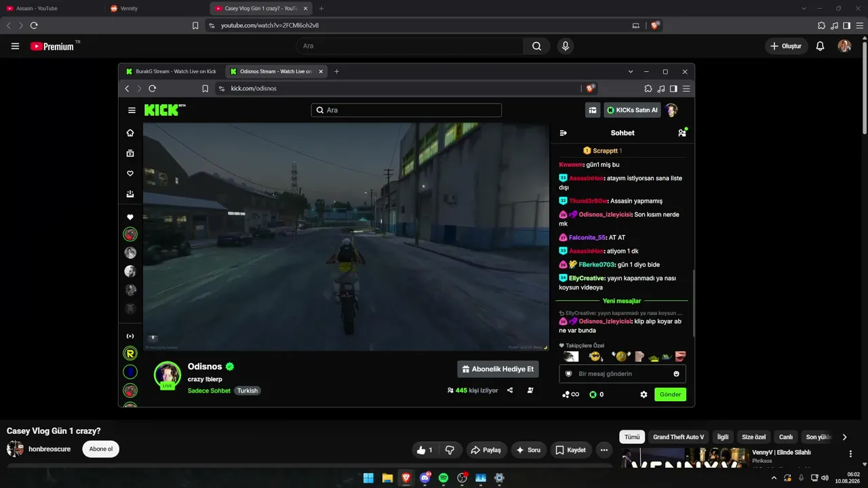
Task: Open the Kick sidebar hamburger menu
Action: 132,110
